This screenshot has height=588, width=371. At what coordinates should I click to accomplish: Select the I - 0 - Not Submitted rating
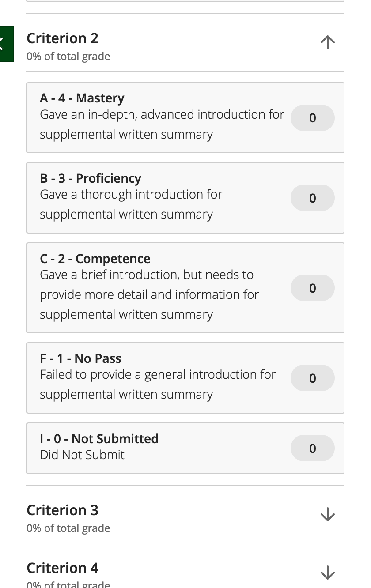pos(185,449)
